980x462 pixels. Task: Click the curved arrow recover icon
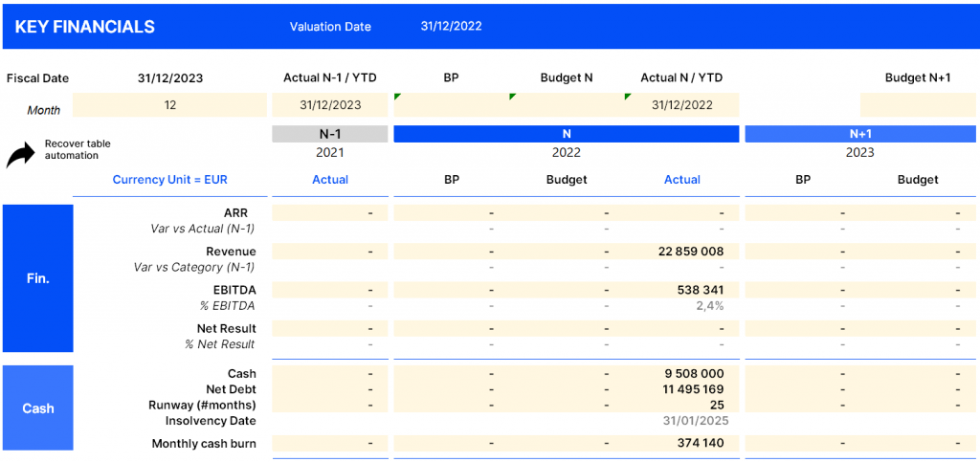click(x=21, y=154)
